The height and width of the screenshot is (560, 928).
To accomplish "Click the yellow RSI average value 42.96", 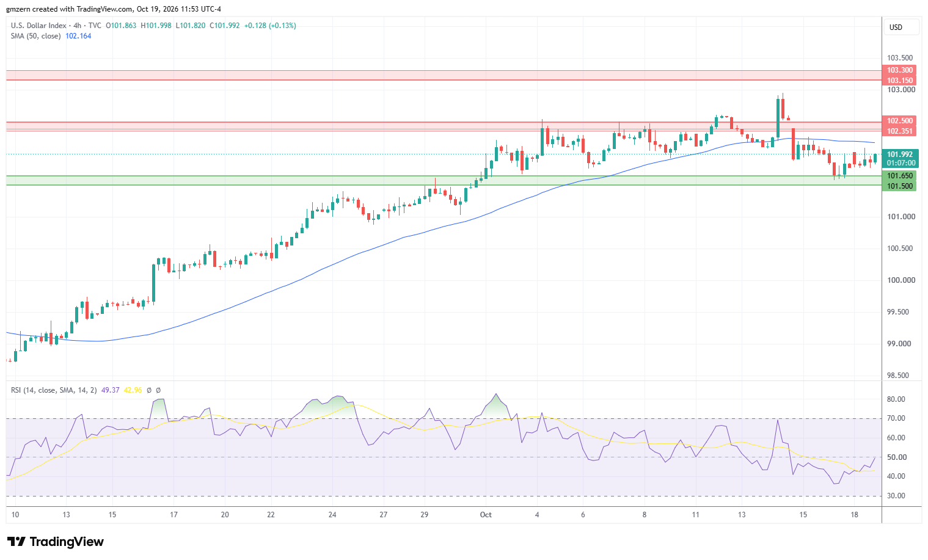I will [133, 390].
